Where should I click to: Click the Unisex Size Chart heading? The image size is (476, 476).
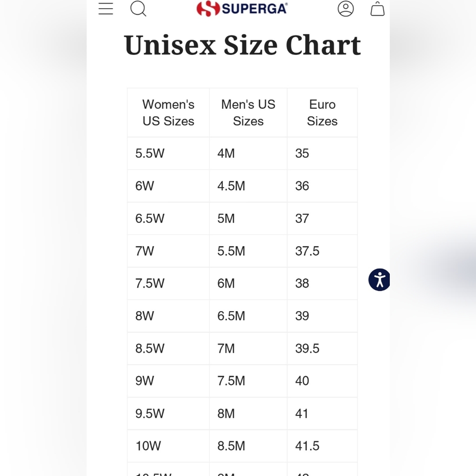[242, 45]
